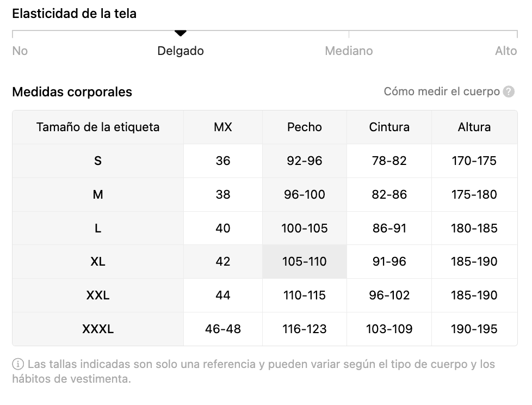Click the info icon beside size disclaimer
The image size is (532, 405).
[17, 364]
